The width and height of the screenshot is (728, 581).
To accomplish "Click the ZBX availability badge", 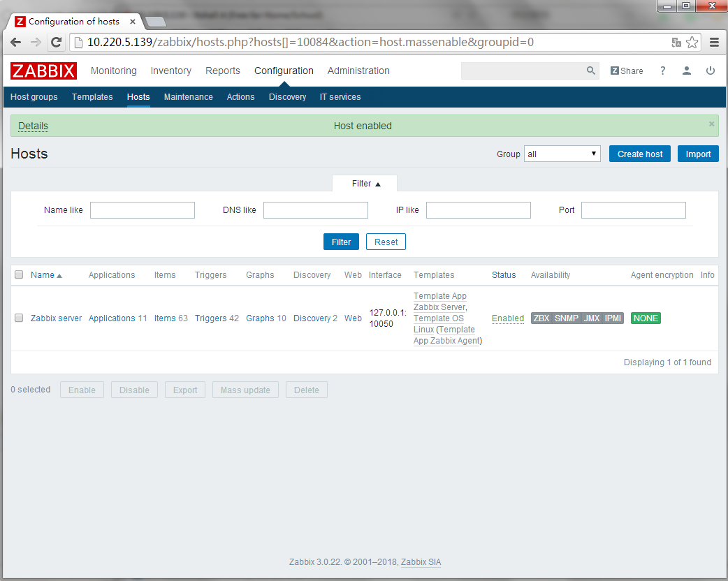I will coord(541,318).
